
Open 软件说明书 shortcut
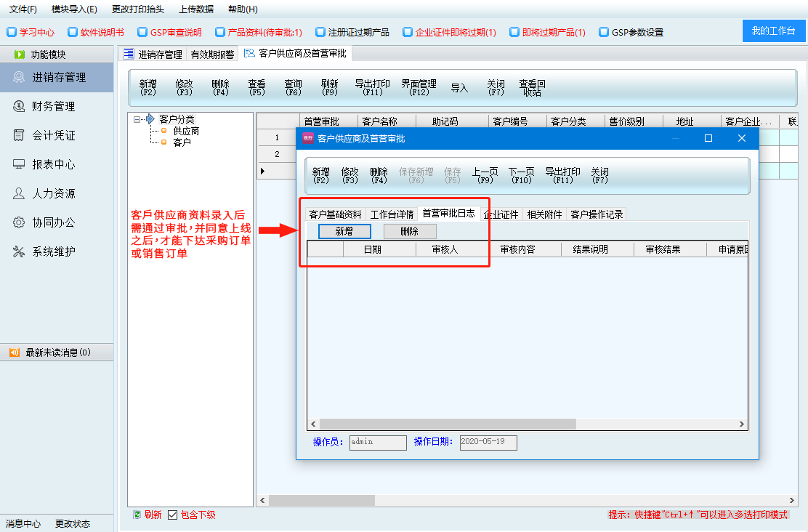pos(96,33)
